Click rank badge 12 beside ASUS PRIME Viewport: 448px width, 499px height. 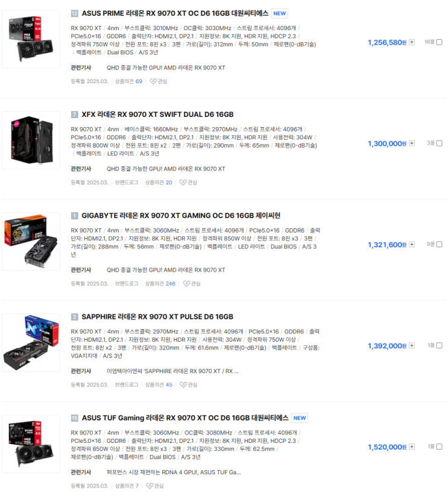[75, 13]
